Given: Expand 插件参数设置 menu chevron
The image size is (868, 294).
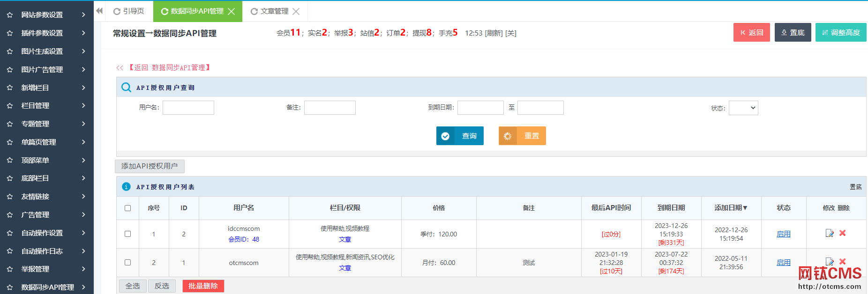Looking at the screenshot, I should pyautogui.click(x=83, y=33).
